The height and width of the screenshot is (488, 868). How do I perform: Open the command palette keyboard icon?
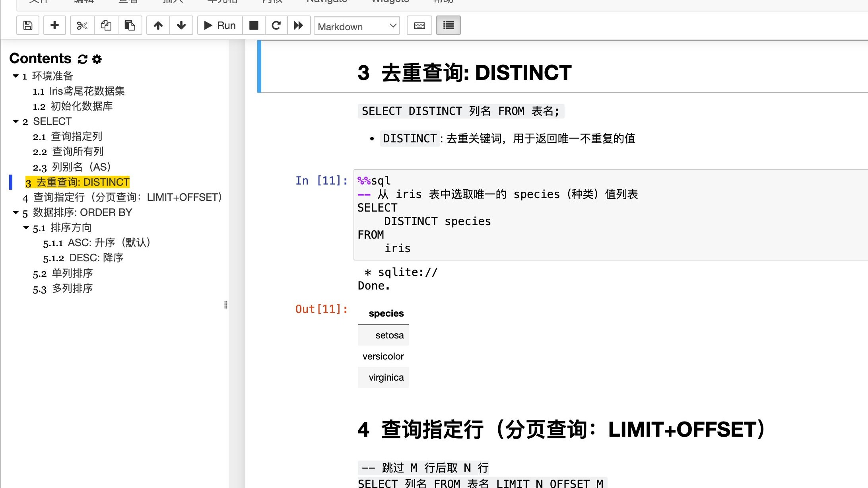419,25
